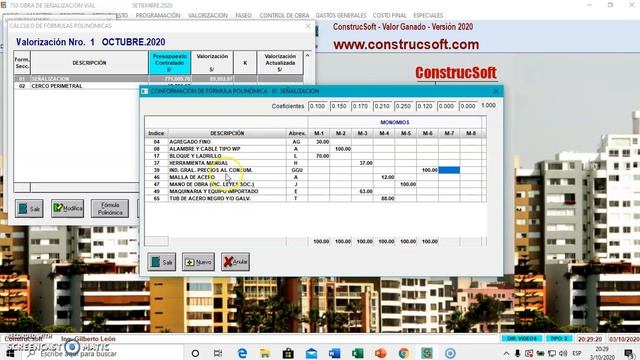Screen dimensions: 640x360
Task: Open Excel from the taskbar
Action: [358, 353]
